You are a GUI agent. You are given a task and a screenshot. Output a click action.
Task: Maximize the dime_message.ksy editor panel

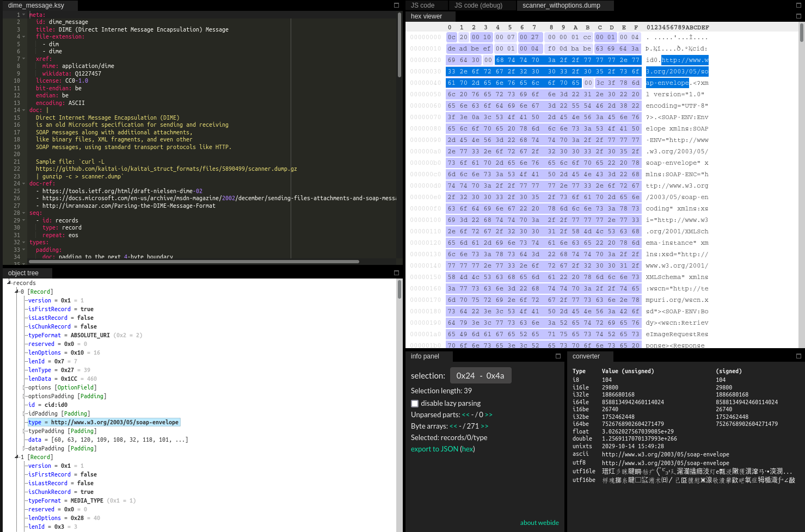(396, 5)
